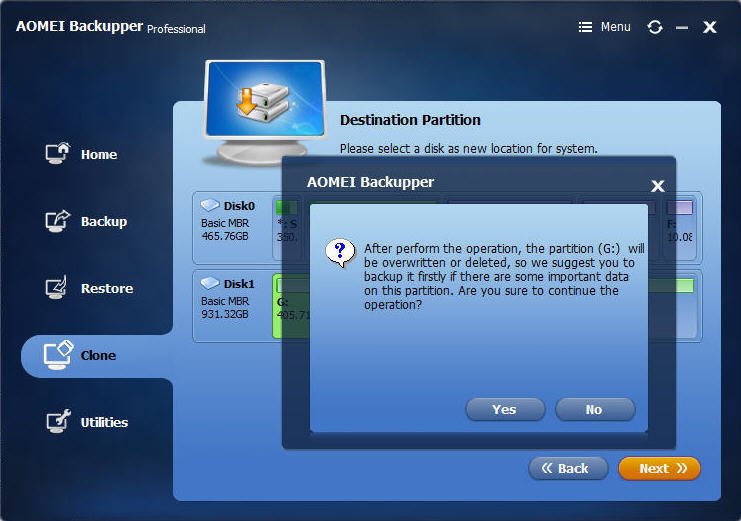Viewport: 741px width, 521px height.
Task: Close the main AOMEI window
Action: tap(709, 27)
